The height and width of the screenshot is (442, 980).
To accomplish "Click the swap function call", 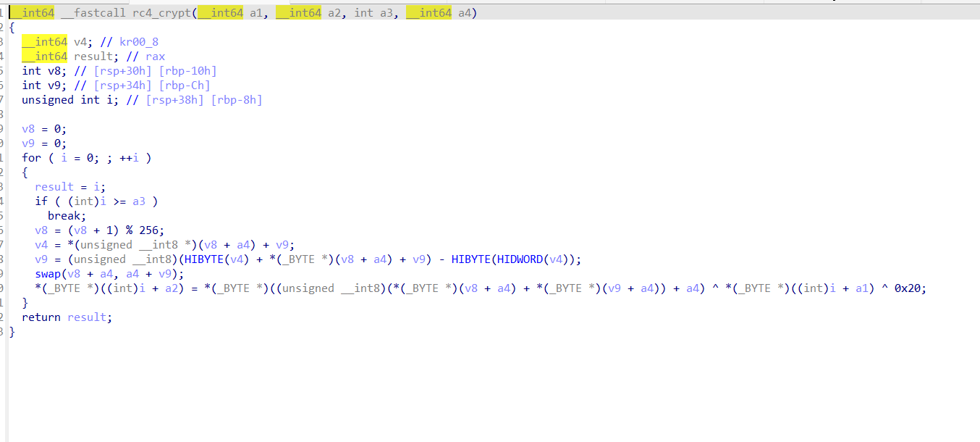I will tap(48, 274).
